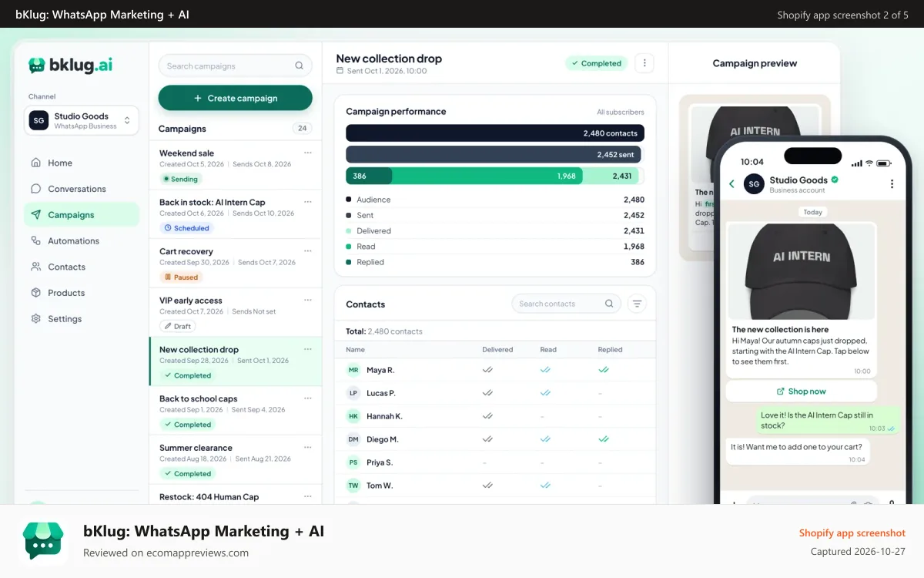
Task: Open more options for Cart recovery
Action: (x=308, y=251)
